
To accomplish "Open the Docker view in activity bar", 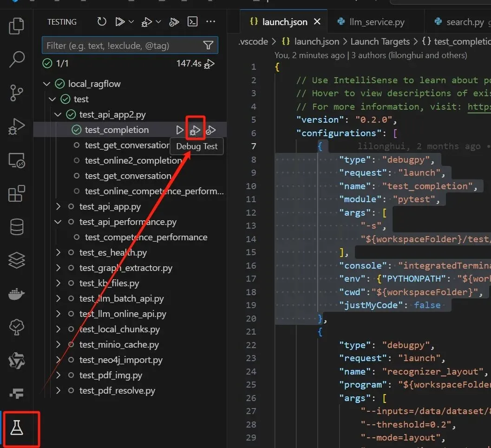I will click(16, 294).
